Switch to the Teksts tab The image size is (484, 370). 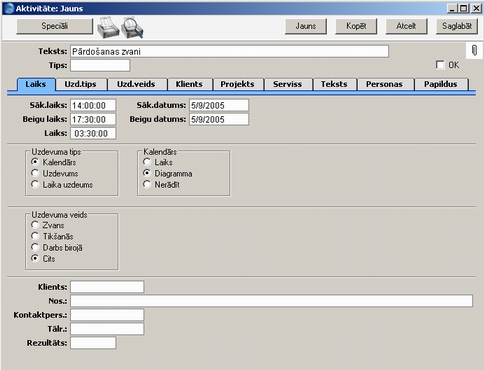(x=334, y=84)
